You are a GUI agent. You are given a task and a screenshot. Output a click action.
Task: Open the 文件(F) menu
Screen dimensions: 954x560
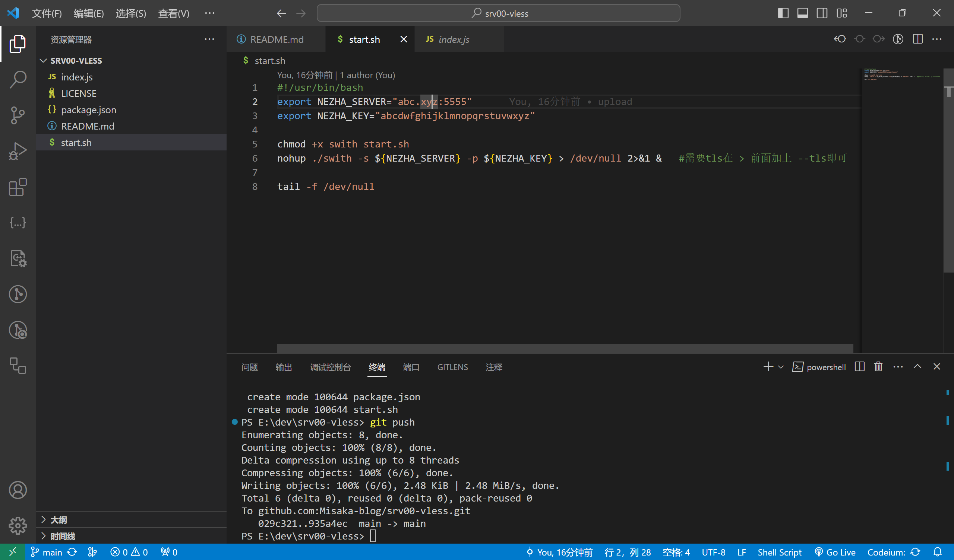(47, 14)
